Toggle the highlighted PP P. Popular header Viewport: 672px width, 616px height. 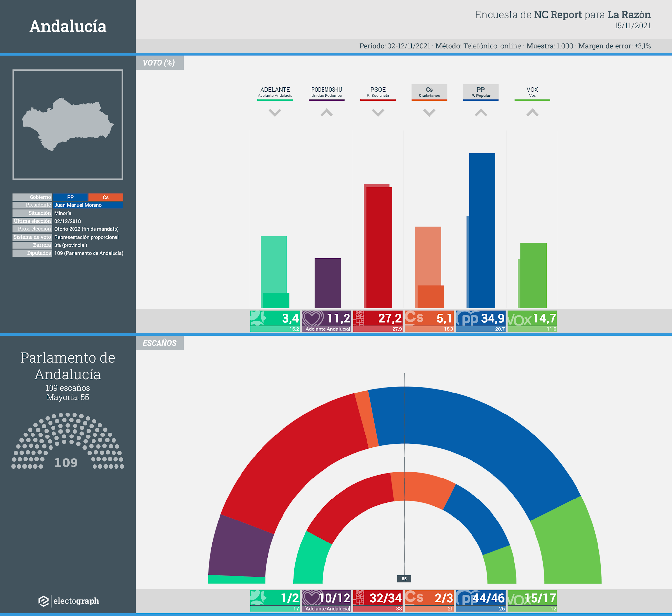click(481, 92)
